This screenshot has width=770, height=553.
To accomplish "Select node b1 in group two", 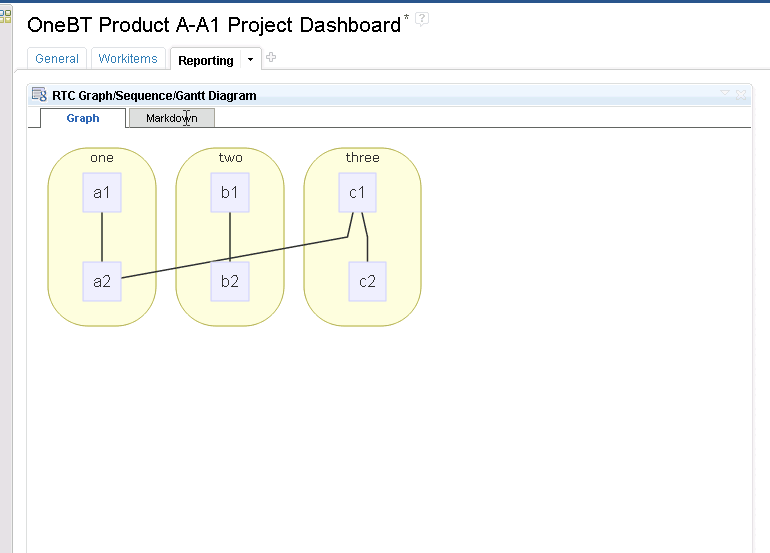I will click(230, 193).
